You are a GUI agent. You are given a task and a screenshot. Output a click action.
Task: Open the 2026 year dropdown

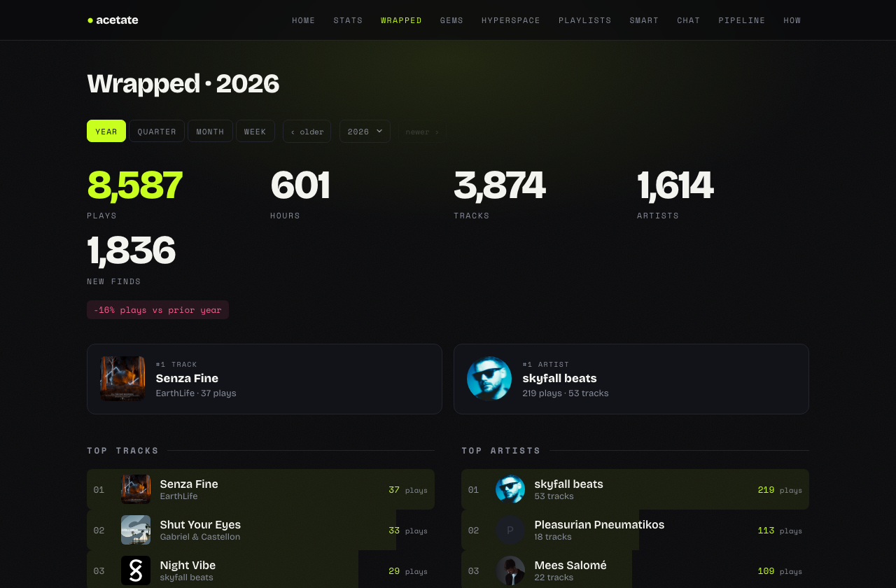click(x=365, y=131)
